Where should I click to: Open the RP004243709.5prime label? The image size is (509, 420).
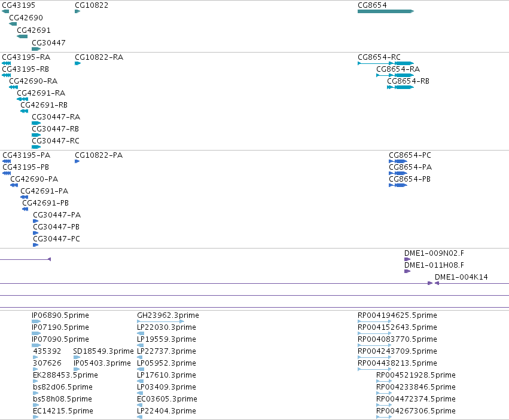[x=398, y=351]
